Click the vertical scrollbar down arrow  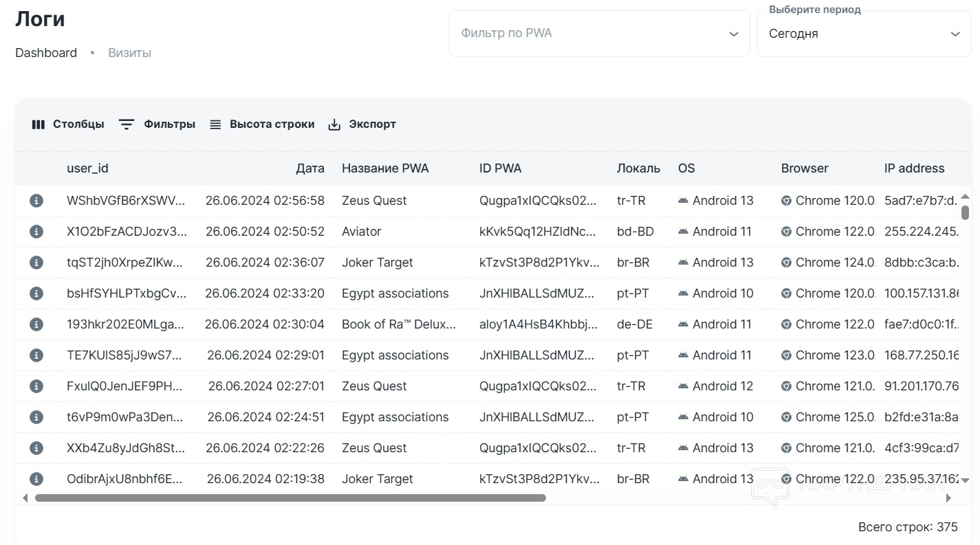click(965, 480)
